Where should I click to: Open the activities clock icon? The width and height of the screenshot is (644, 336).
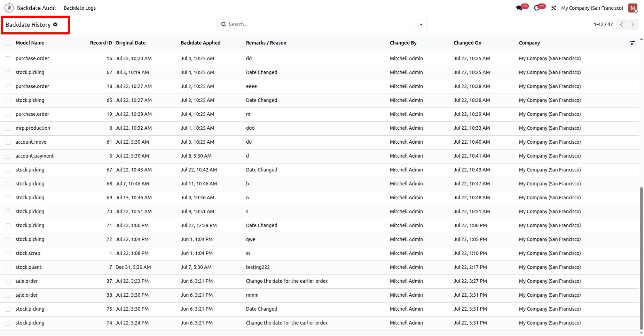(537, 8)
